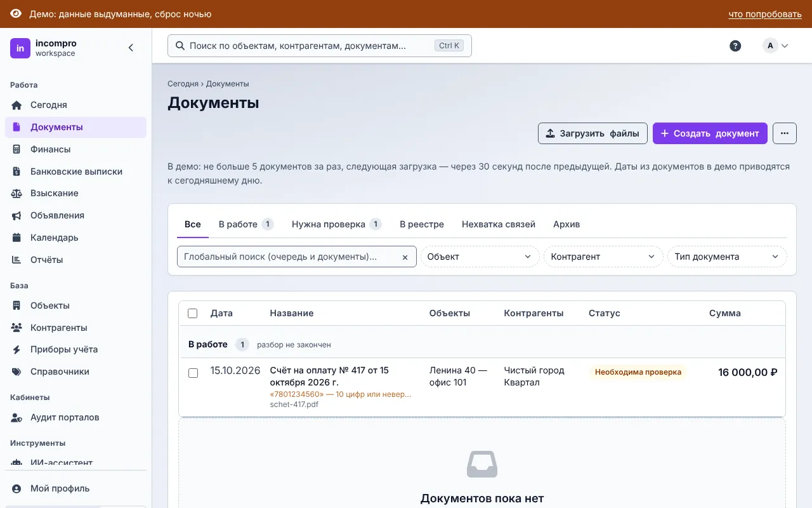Click the Создать документ button
Viewport: 812px width, 508px height.
710,133
